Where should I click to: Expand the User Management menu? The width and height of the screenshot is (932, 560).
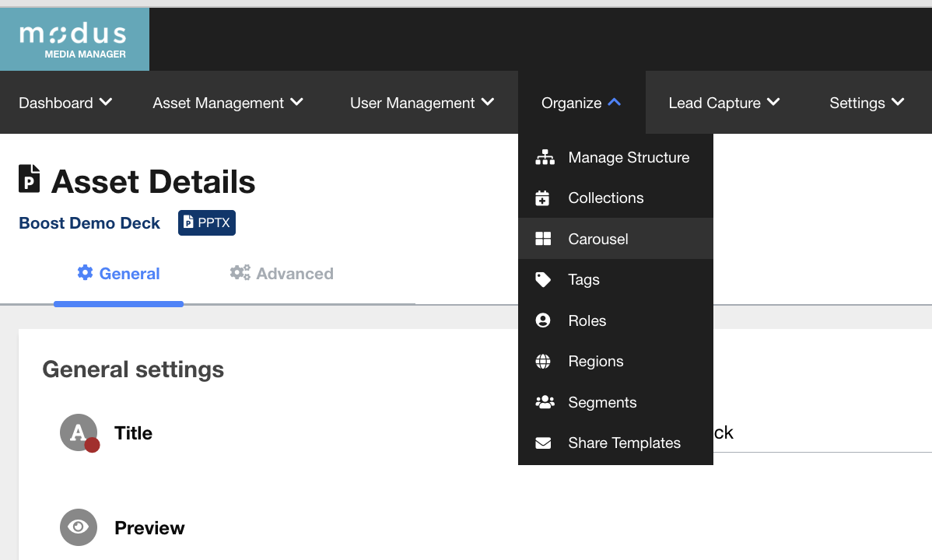pyautogui.click(x=422, y=103)
